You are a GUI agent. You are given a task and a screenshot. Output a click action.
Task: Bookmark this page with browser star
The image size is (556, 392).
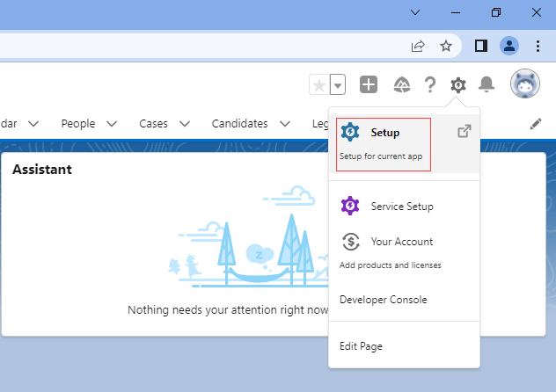[446, 46]
